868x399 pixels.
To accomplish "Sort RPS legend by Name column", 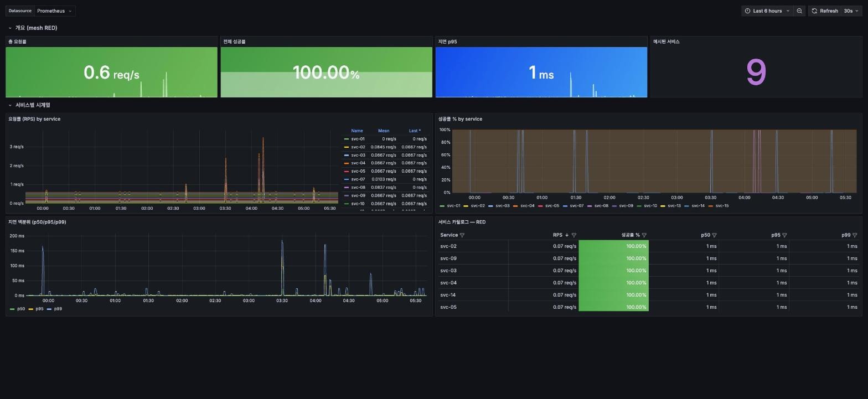I will click(x=357, y=131).
